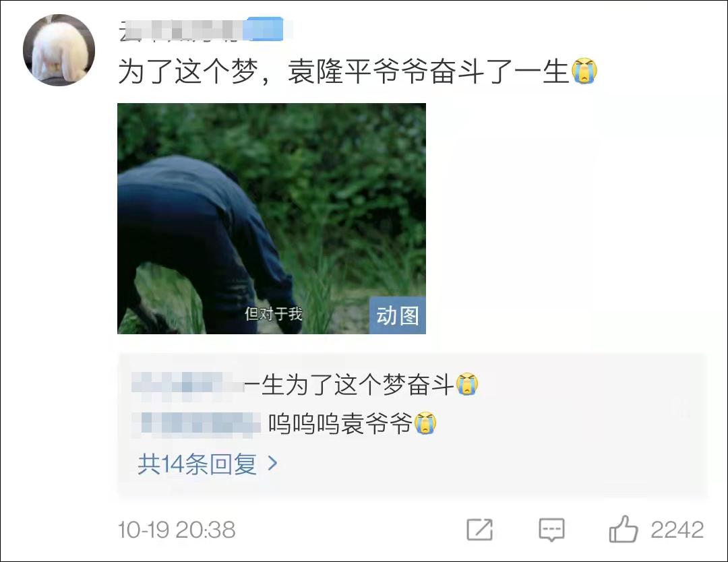Open the blurred commenter username at top
This screenshot has height=562, width=728.
tap(181, 30)
